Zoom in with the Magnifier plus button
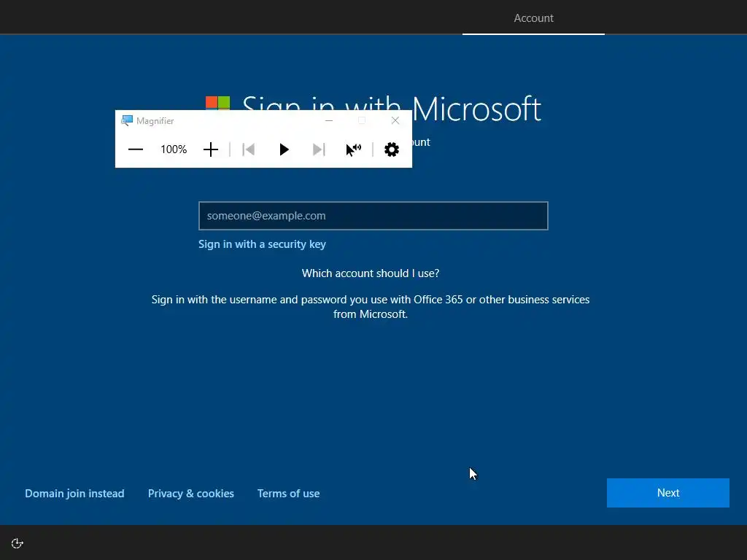This screenshot has width=747, height=560. tap(211, 149)
